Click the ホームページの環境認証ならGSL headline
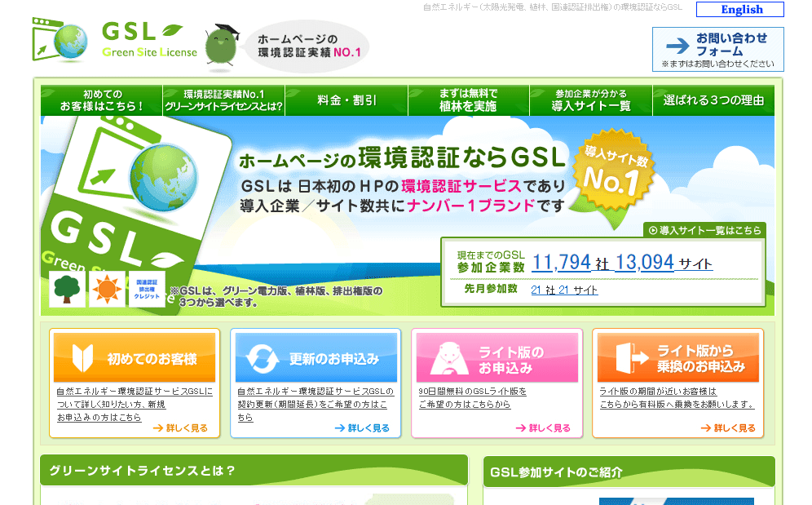 (x=402, y=158)
